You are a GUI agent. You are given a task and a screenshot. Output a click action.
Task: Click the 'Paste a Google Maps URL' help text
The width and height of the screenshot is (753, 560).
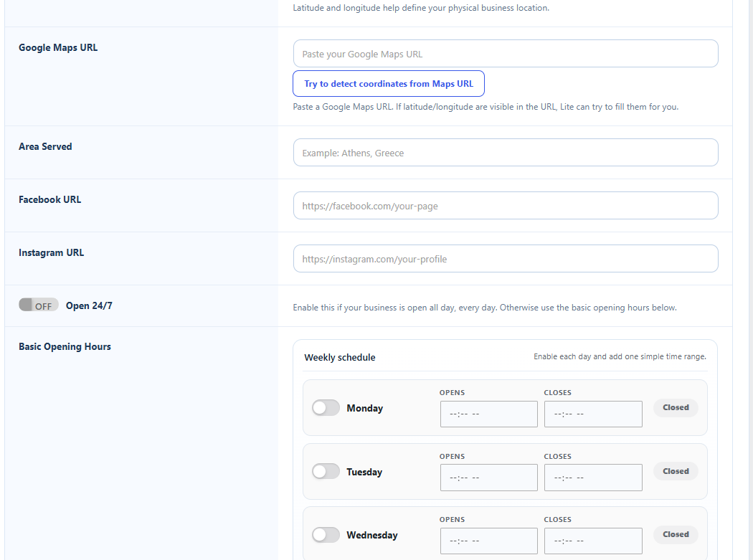(x=486, y=107)
